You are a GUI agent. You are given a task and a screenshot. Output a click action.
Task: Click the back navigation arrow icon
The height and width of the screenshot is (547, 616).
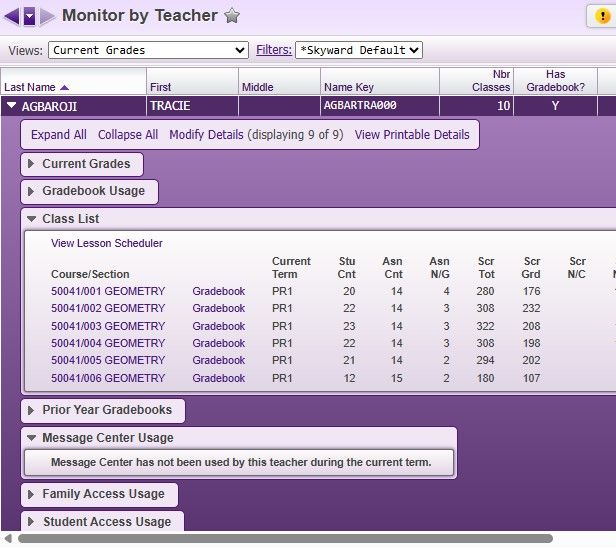tap(12, 15)
